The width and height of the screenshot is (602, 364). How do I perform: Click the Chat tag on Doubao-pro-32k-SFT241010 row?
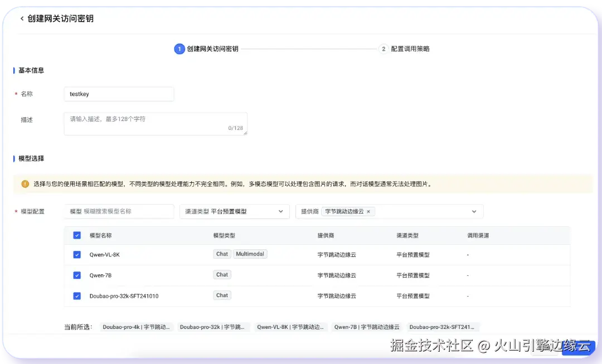(221, 295)
